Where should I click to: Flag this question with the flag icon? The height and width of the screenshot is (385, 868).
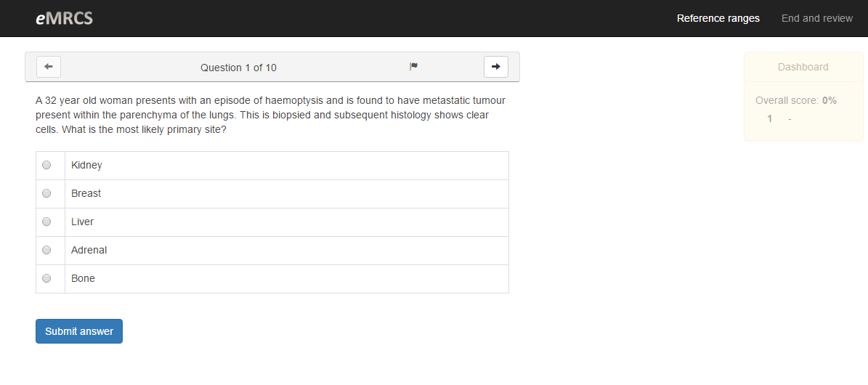point(413,67)
